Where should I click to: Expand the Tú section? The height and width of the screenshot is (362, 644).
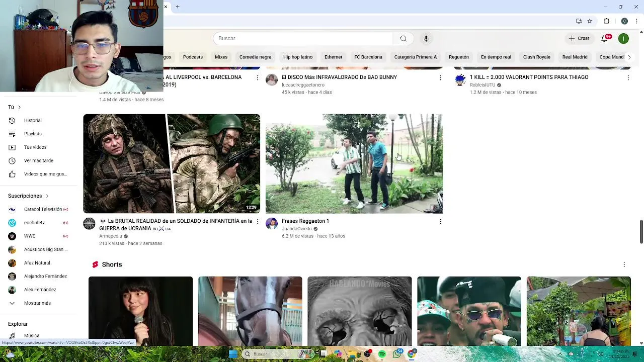15,107
